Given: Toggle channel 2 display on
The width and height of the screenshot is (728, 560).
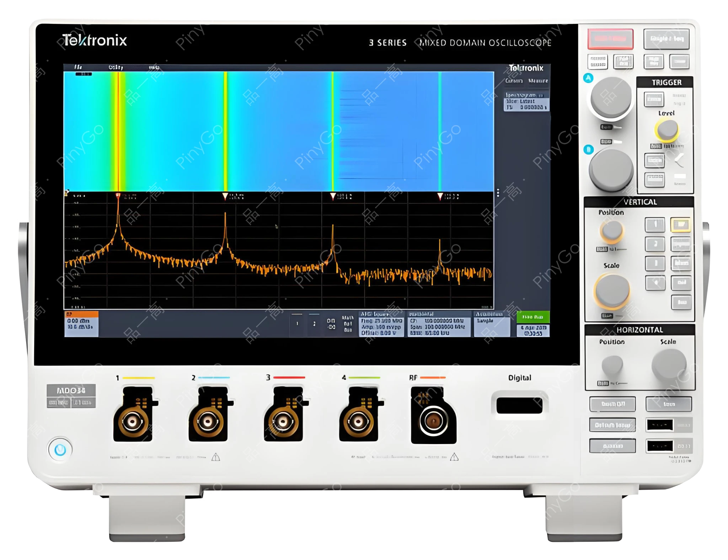Looking at the screenshot, I should click(x=655, y=244).
